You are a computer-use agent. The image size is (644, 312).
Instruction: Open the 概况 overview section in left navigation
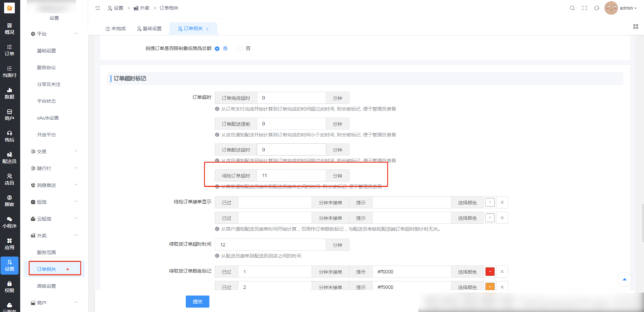click(x=9, y=28)
